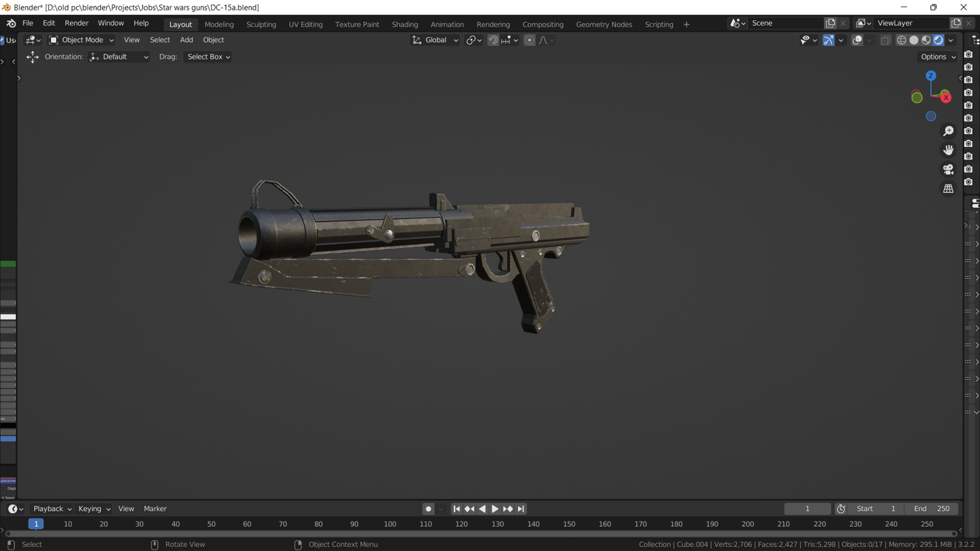980x551 pixels.
Task: Open the Global transform orientation dropdown
Action: click(x=435, y=40)
